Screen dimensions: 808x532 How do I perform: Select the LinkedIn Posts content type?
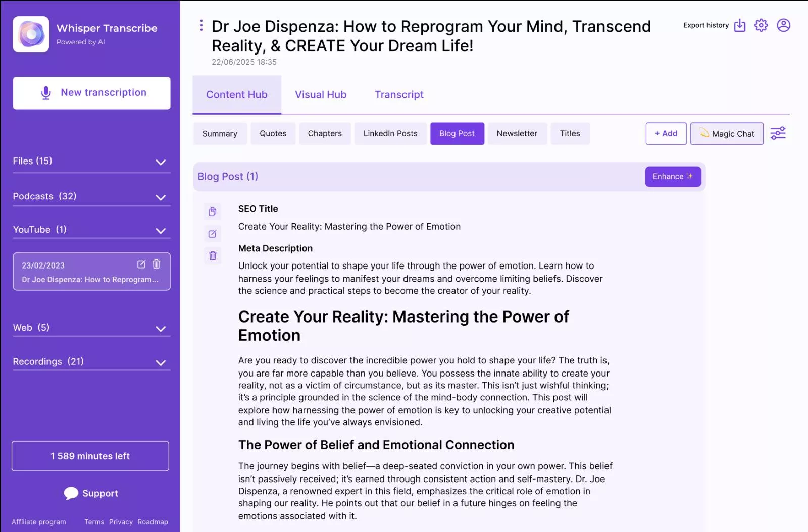(x=390, y=134)
